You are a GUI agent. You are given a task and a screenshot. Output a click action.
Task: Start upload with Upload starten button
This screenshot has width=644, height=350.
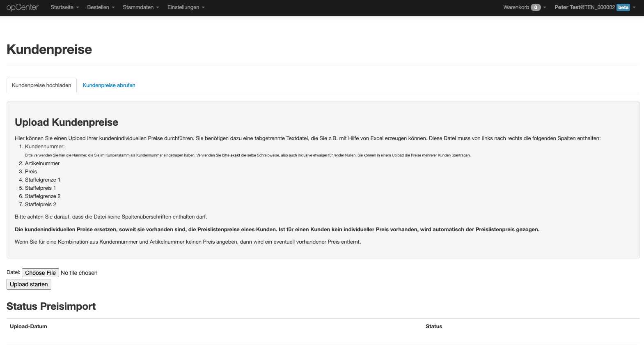click(29, 284)
